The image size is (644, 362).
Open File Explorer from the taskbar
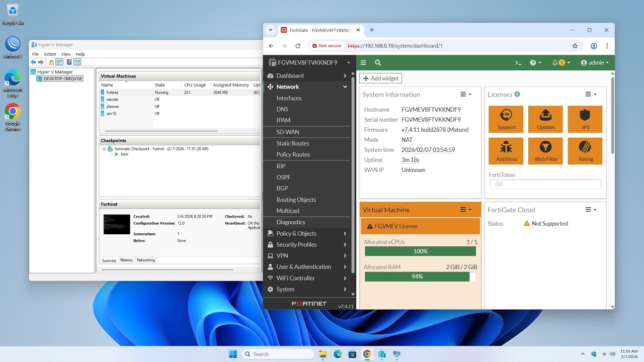click(323, 354)
